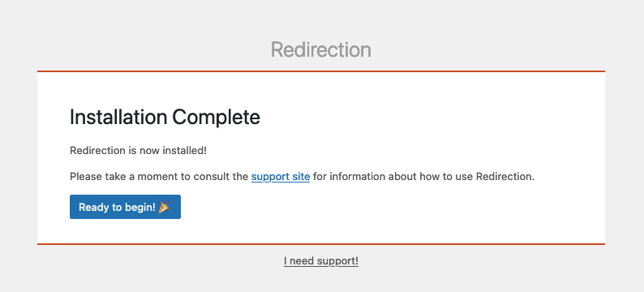Viewport: 644px width, 292px height.
Task: Click the party popper emoji on the button
Action: (x=165, y=207)
